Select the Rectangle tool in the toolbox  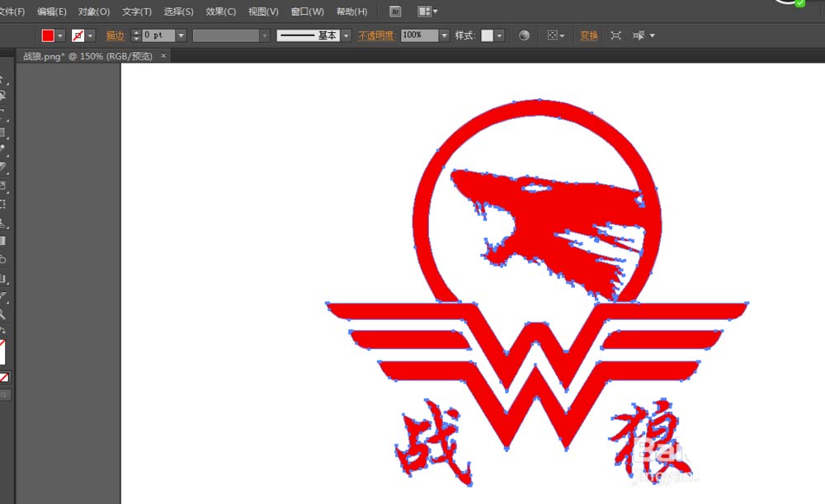[3, 132]
